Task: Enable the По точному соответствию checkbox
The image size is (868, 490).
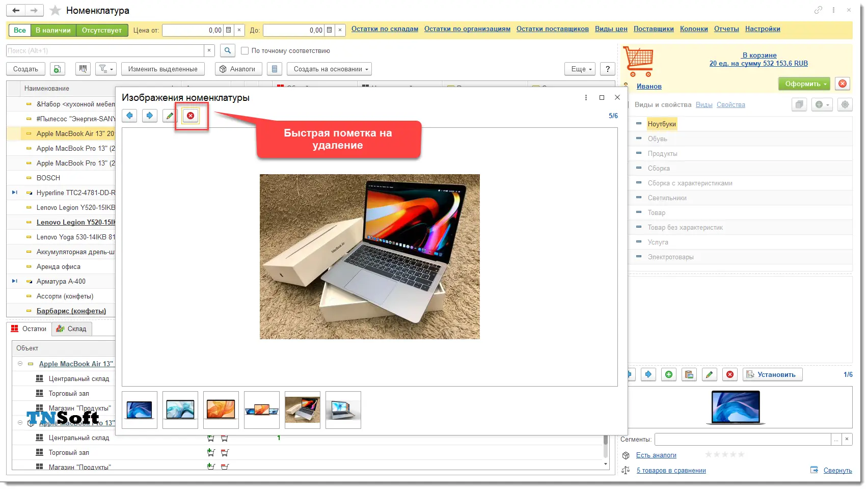Action: tap(245, 50)
